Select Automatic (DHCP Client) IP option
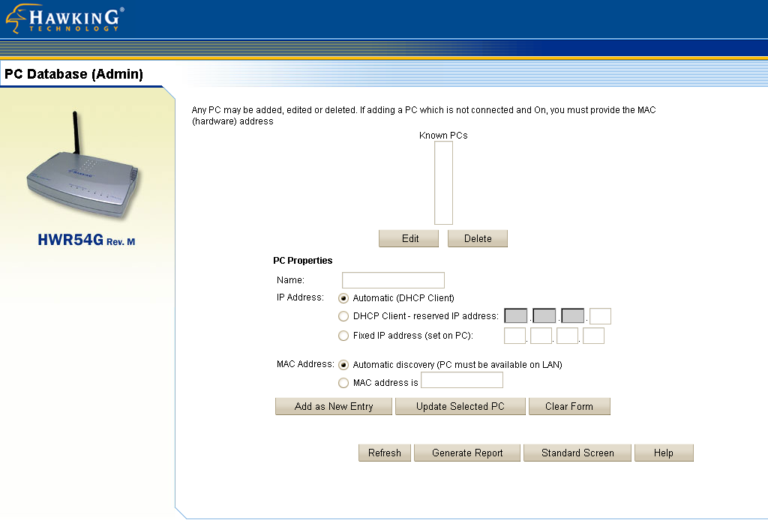 [x=343, y=298]
